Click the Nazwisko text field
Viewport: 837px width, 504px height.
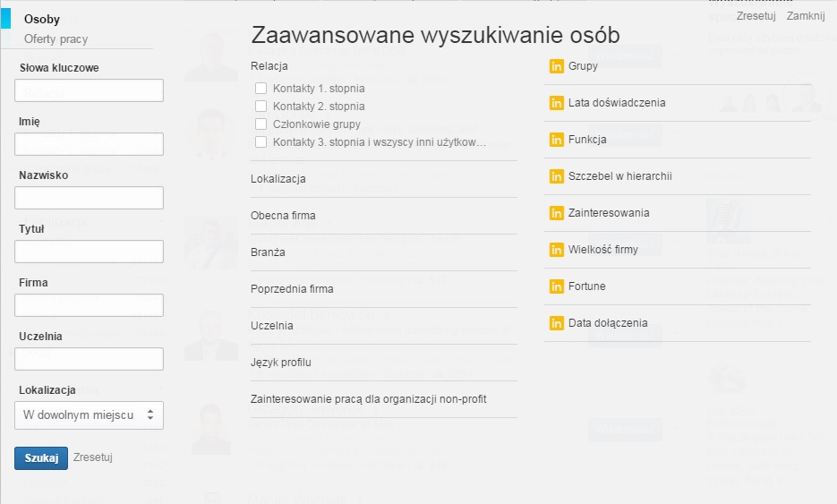[90, 198]
